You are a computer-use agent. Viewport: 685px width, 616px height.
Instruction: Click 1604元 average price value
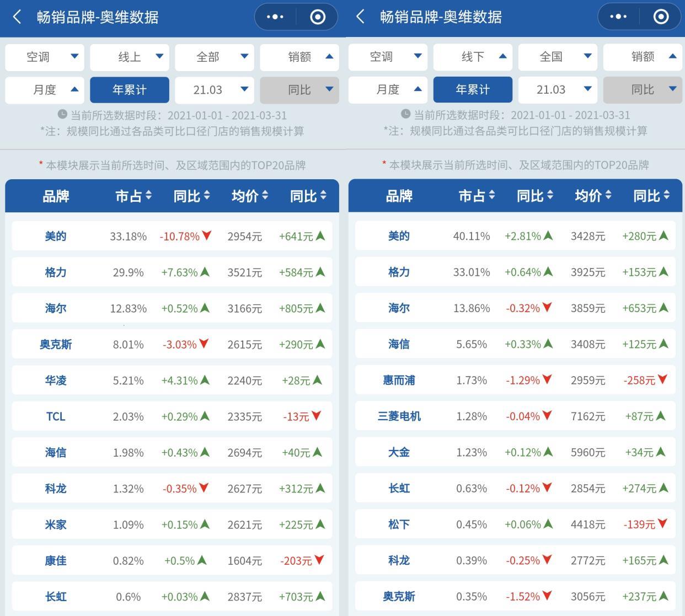[x=245, y=561]
